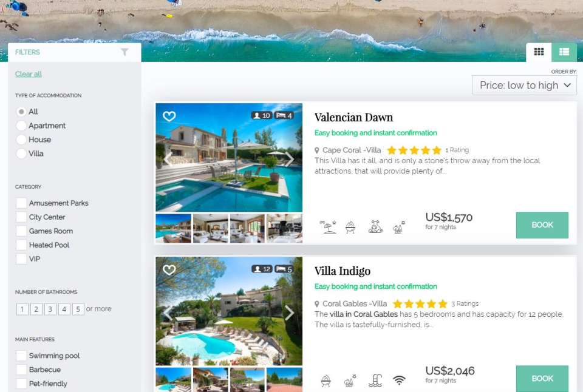Screen dimensions: 583x392
Task: Click the filter funnel icon
Action: coord(125,52)
